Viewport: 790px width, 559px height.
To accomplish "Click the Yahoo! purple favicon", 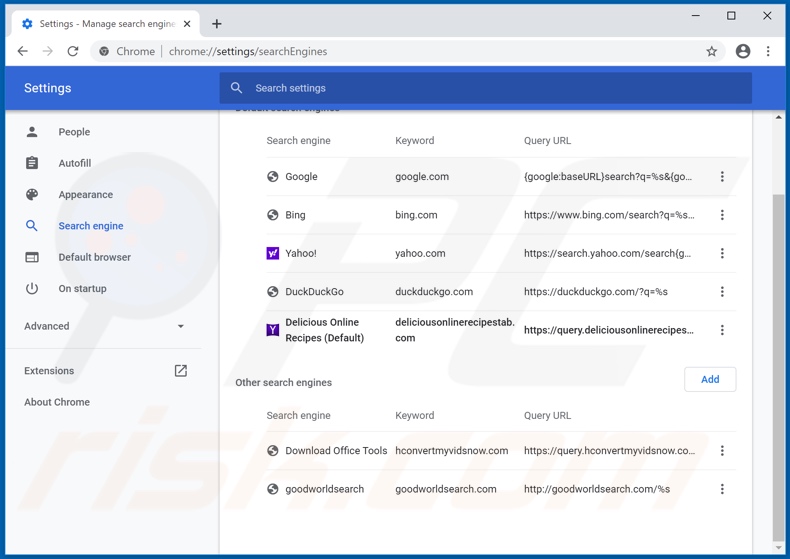I will pos(273,253).
